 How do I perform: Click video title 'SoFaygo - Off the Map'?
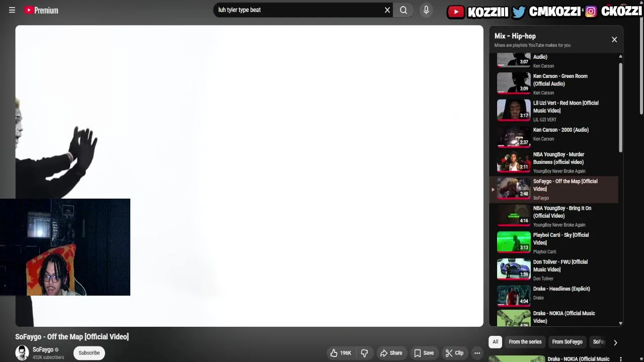click(72, 337)
